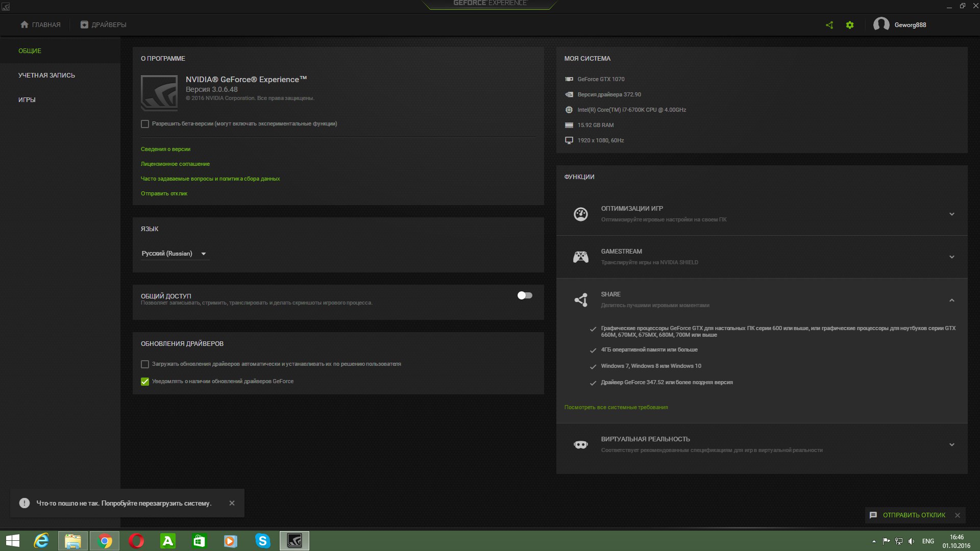980x551 pixels.
Task: Click 'Windows 7, Windows 8 или Windows 10' requirement
Action: (x=651, y=366)
